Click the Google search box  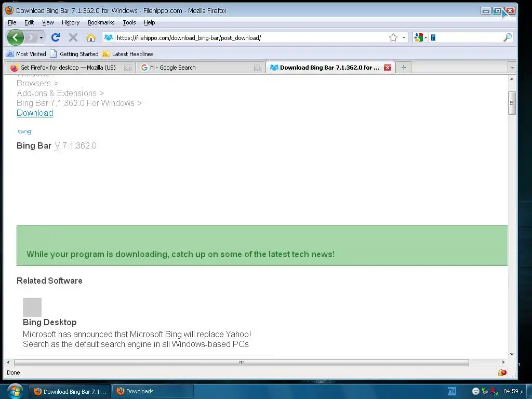(x=466, y=37)
